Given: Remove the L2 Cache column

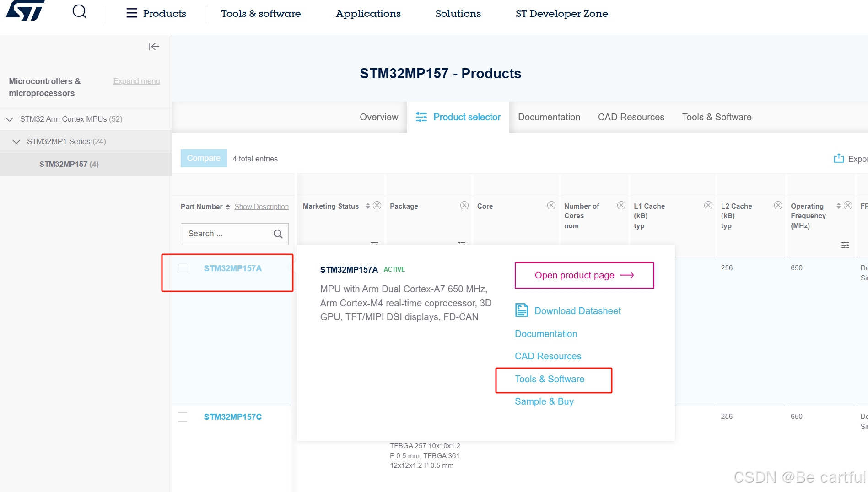Looking at the screenshot, I should click(778, 205).
